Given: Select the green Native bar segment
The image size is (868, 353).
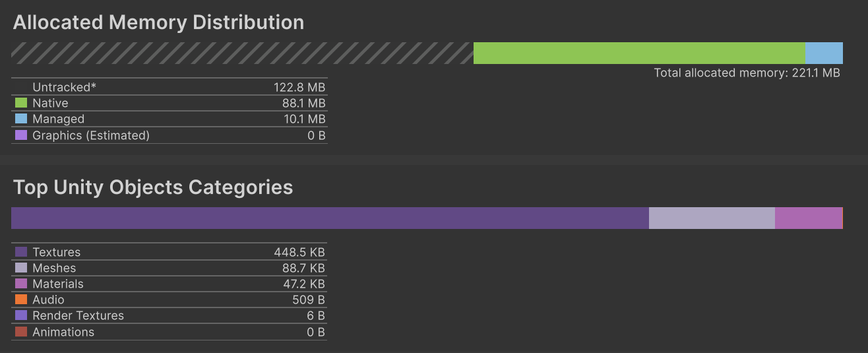Looking at the screenshot, I should tap(639, 53).
